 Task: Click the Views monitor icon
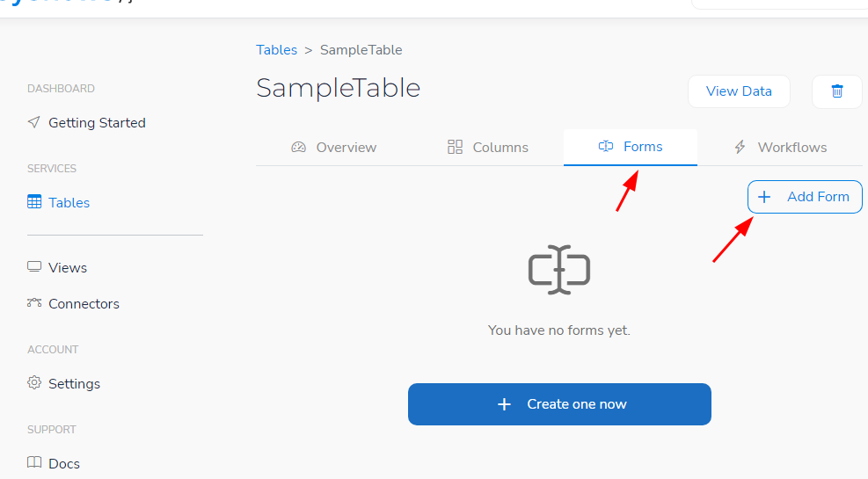[x=34, y=267]
